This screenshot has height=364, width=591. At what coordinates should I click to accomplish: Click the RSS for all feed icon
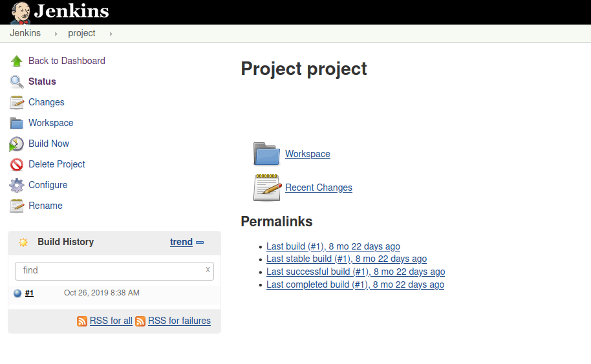point(82,321)
